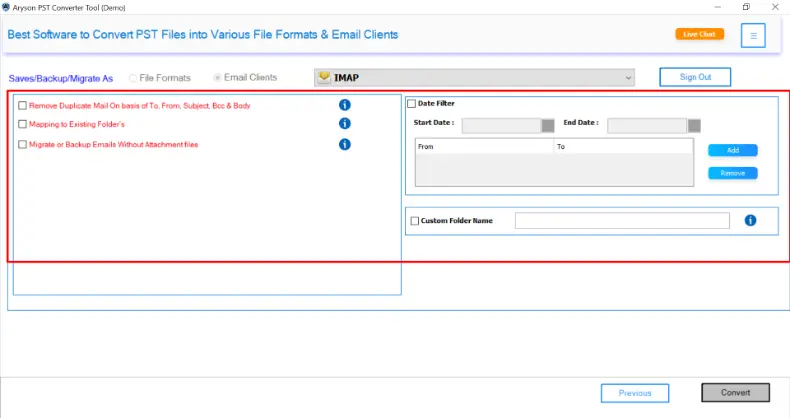Close the Aryson PST Converter window
Viewport: 790px width, 418px height.
coord(775,7)
